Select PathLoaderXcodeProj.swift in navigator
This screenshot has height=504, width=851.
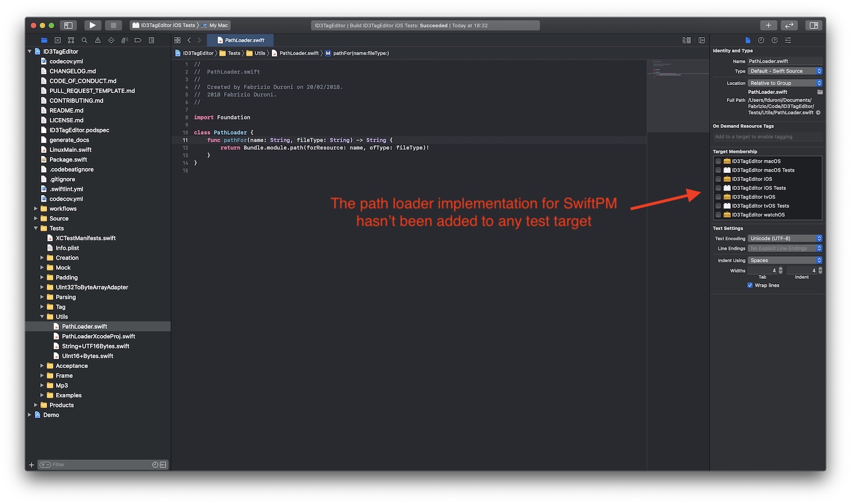(98, 337)
